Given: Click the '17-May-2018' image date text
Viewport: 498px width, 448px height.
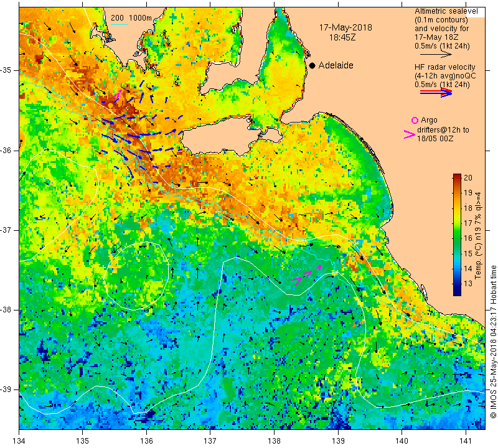Looking at the screenshot, I should point(345,27).
